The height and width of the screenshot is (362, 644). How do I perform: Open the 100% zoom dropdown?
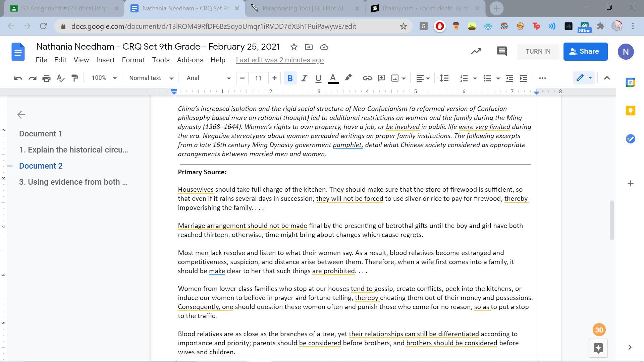click(104, 78)
